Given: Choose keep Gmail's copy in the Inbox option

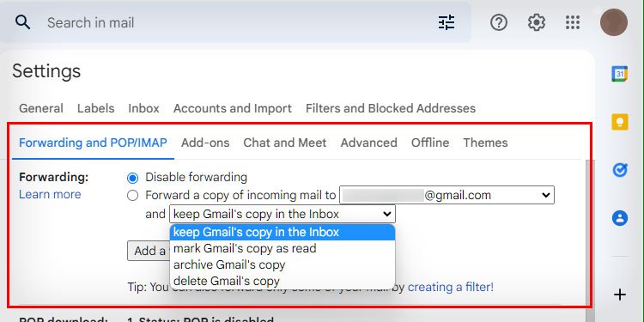Looking at the screenshot, I should (x=283, y=232).
